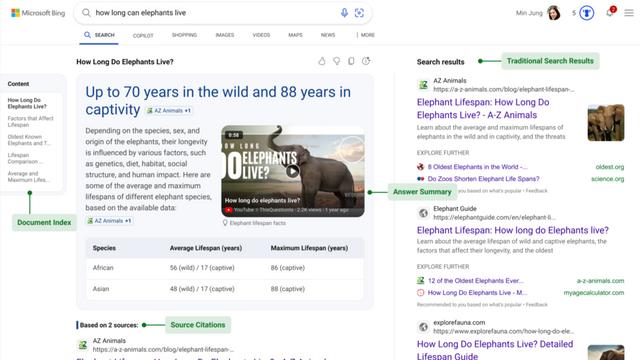640x360 pixels.
Task: Click AZ Animals +1 citation beside headline
Action: [169, 111]
